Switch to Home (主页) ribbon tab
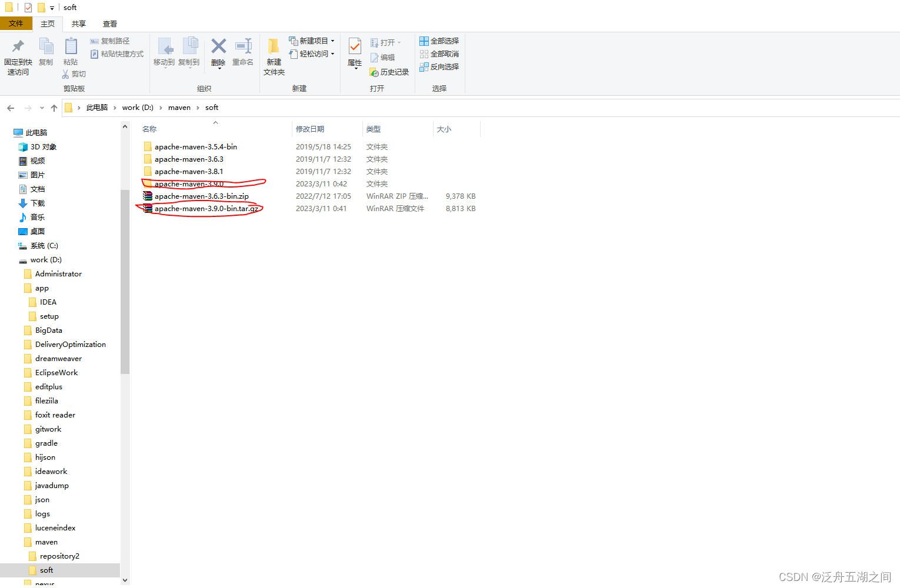 (48, 24)
